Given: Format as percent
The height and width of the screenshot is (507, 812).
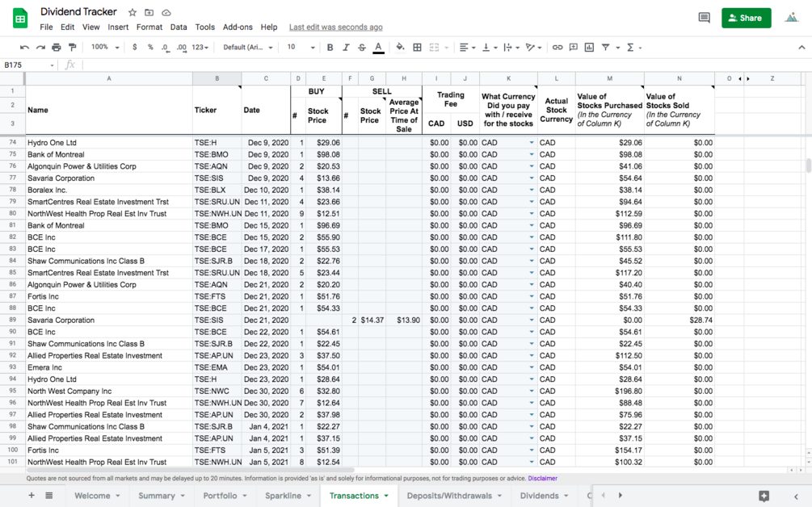Looking at the screenshot, I should click(150, 47).
